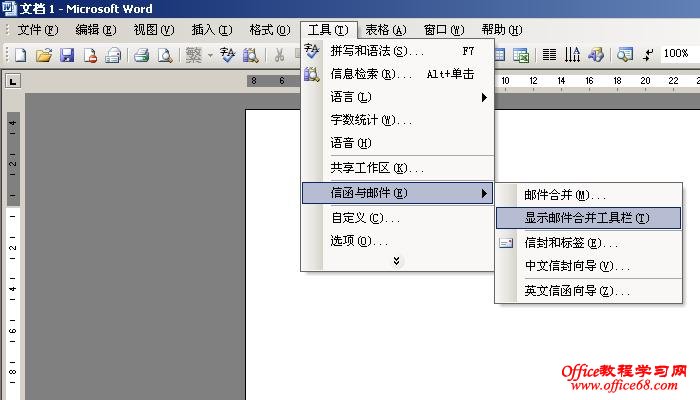Click the Print icon in toolbar
Viewport: 700px width, 400px height.
tap(142, 55)
